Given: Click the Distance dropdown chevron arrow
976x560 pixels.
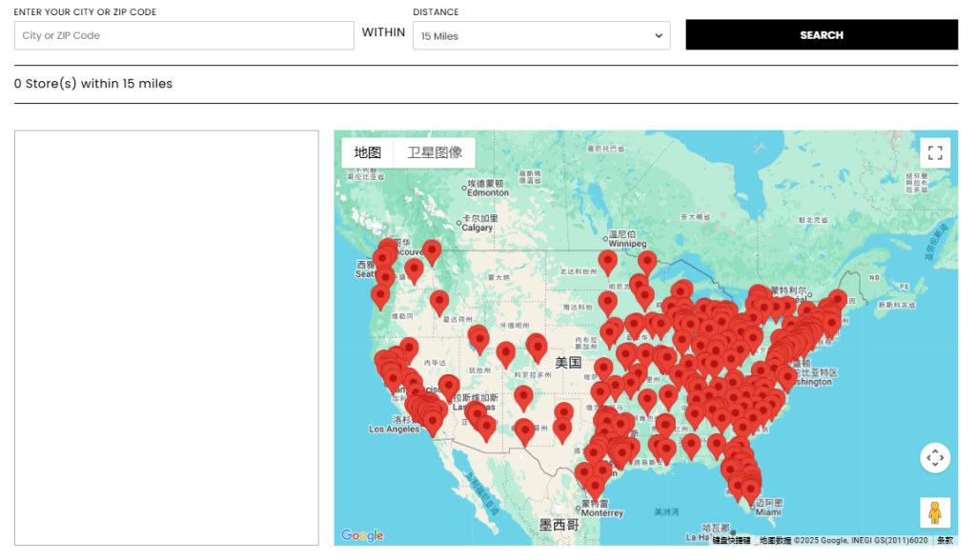Looking at the screenshot, I should click(658, 36).
